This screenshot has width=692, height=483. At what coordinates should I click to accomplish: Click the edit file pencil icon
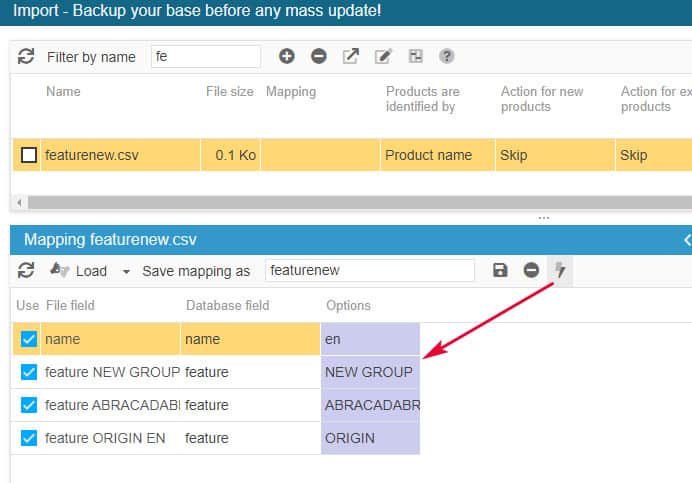tap(383, 57)
